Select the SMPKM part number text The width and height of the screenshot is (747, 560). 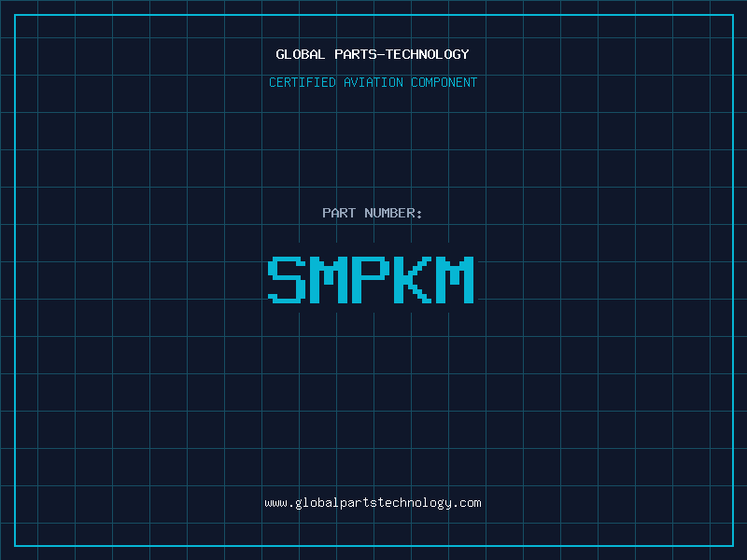[371, 279]
